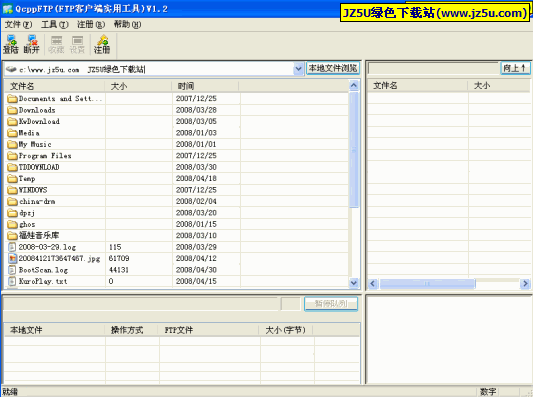Select the Temp folder
Image resolution: width=533 pixels, height=397 pixels.
pyautogui.click(x=21, y=178)
